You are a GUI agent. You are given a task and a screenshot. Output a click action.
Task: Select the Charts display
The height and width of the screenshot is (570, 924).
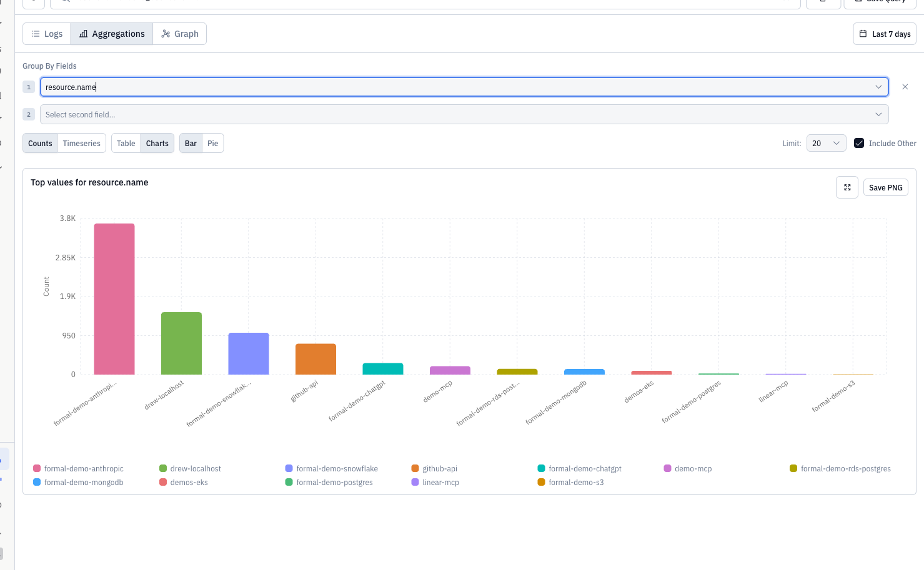click(x=157, y=143)
